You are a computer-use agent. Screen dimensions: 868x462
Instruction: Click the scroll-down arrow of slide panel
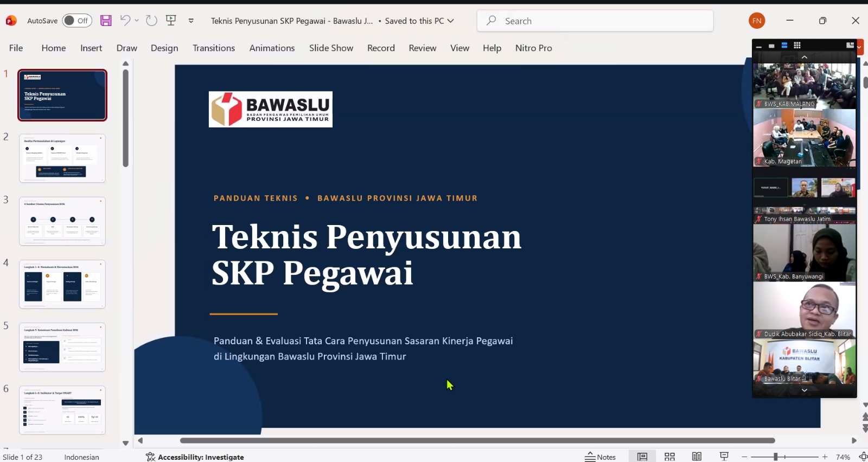tap(125, 443)
